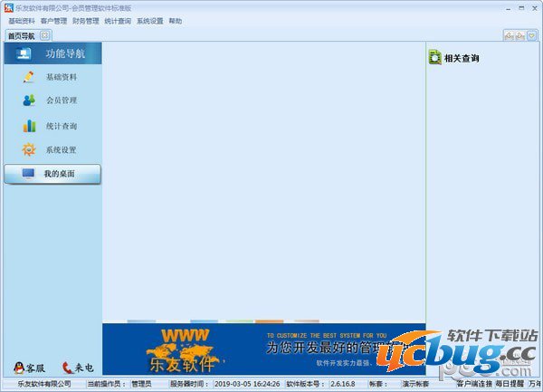
Task: Click the 客服 penguin icon
Action: [x=18, y=368]
